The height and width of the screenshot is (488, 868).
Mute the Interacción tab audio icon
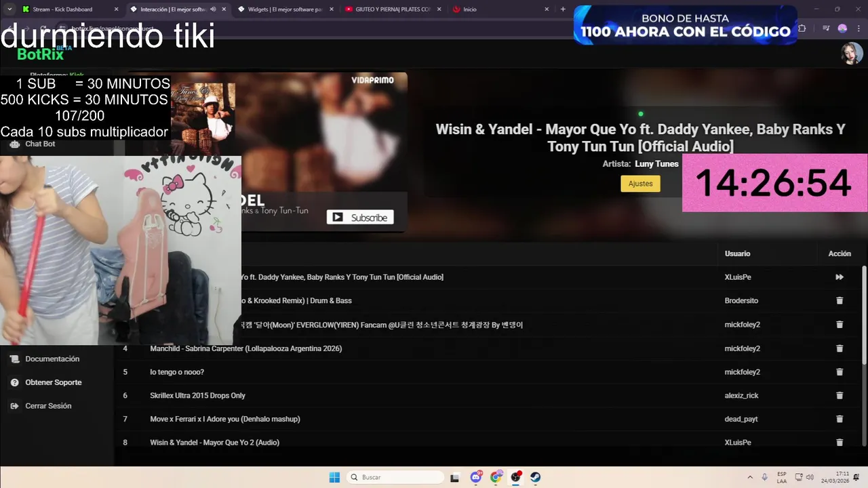pyautogui.click(x=213, y=9)
